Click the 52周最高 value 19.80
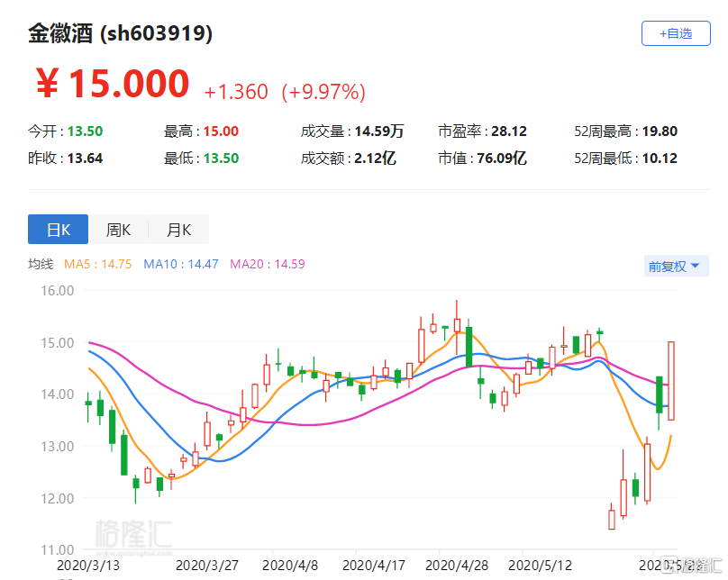 pyautogui.click(x=660, y=131)
